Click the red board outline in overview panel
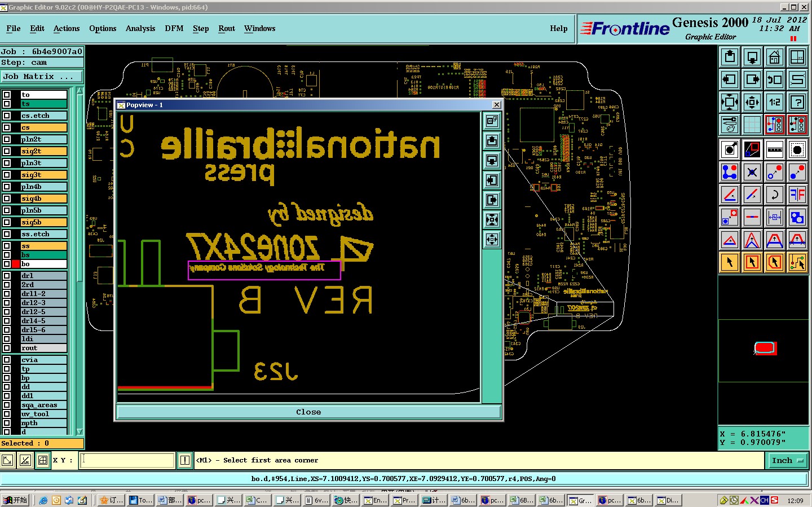This screenshot has height=507, width=812. [x=765, y=348]
